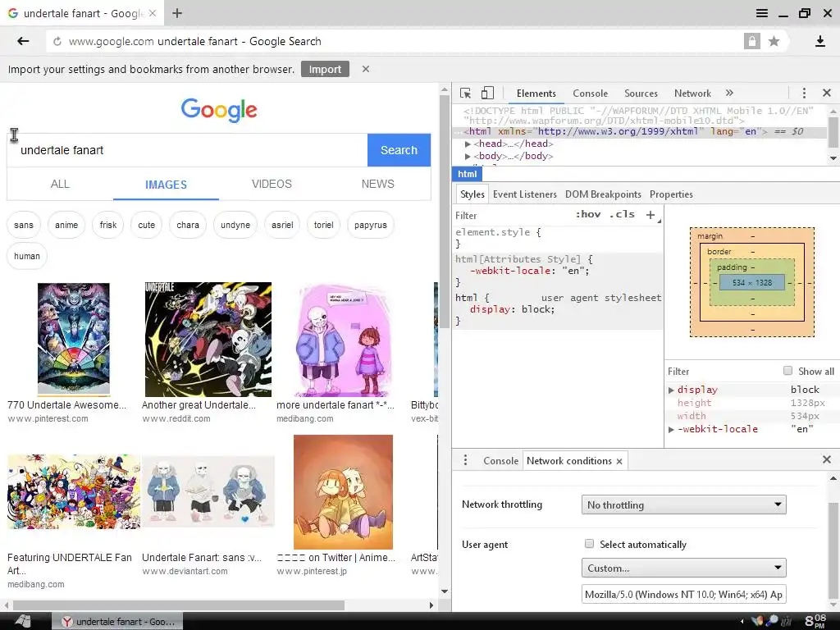
Task: Open a new tab with the plus button
Action: pos(177,13)
